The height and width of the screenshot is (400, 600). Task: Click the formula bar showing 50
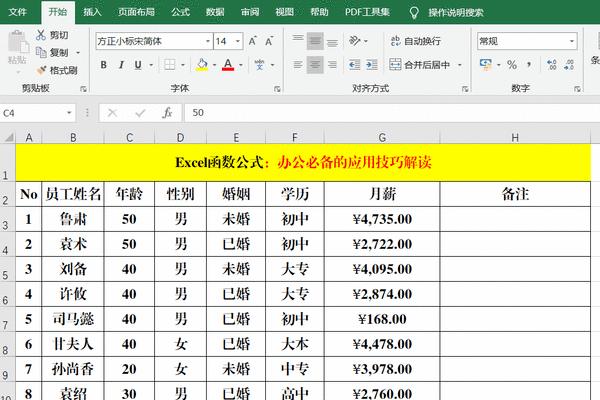392,113
